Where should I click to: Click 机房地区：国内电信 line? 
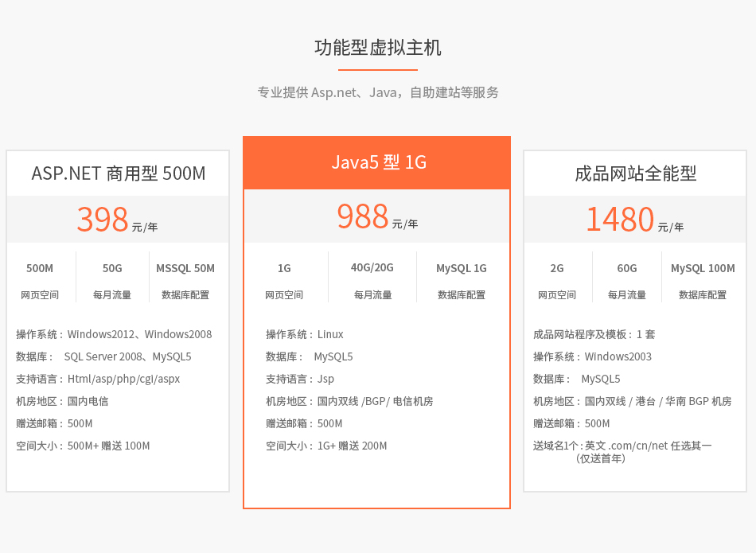coord(62,401)
